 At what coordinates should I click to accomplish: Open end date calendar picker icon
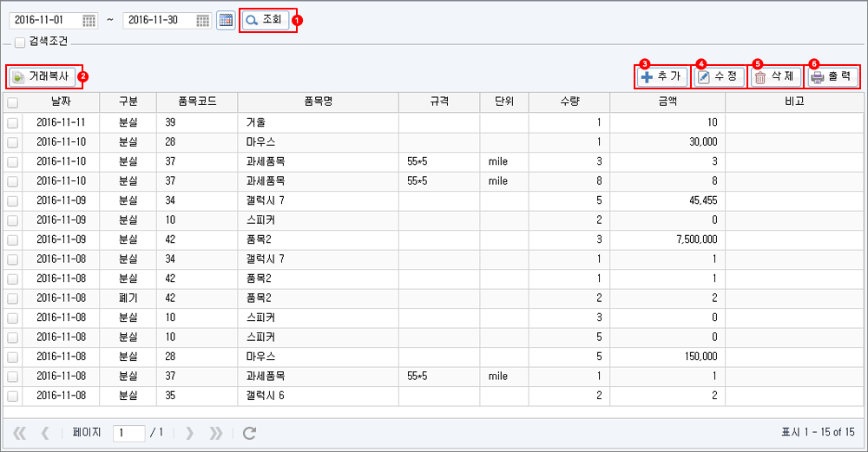[x=203, y=21]
